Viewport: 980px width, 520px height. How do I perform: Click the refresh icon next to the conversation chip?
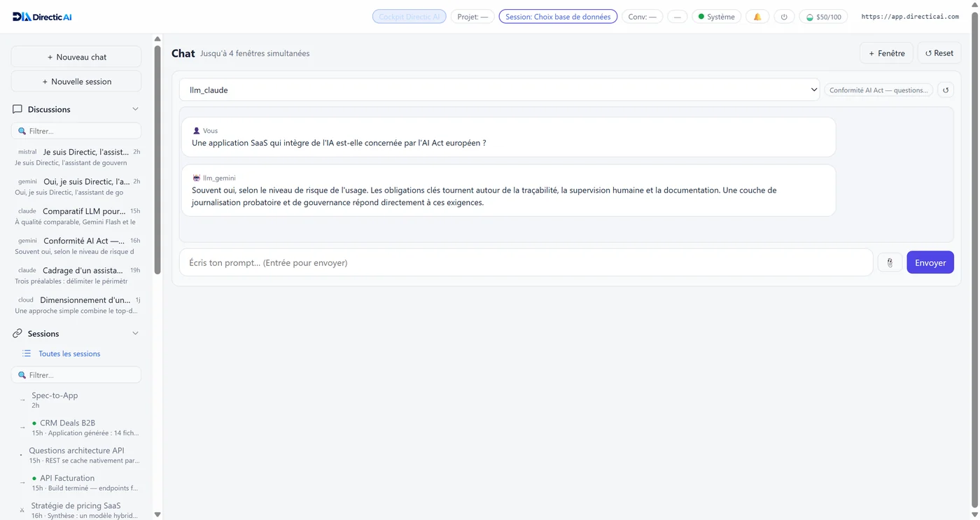[x=946, y=90]
